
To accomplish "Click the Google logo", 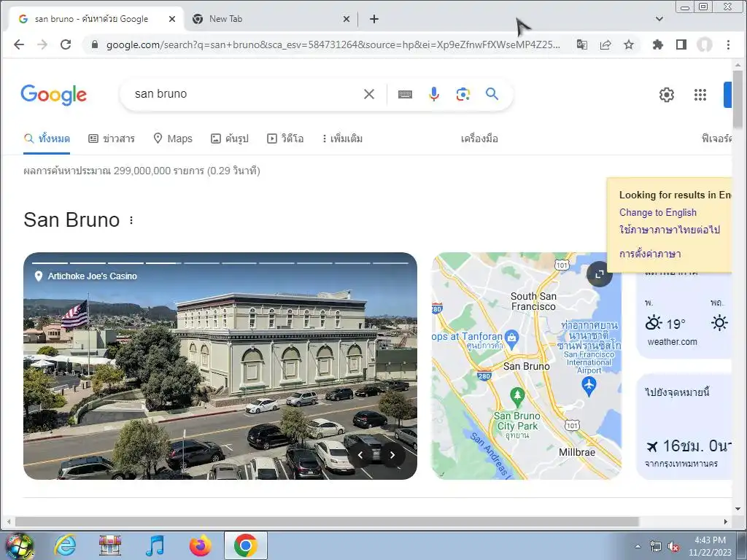I will [53, 95].
